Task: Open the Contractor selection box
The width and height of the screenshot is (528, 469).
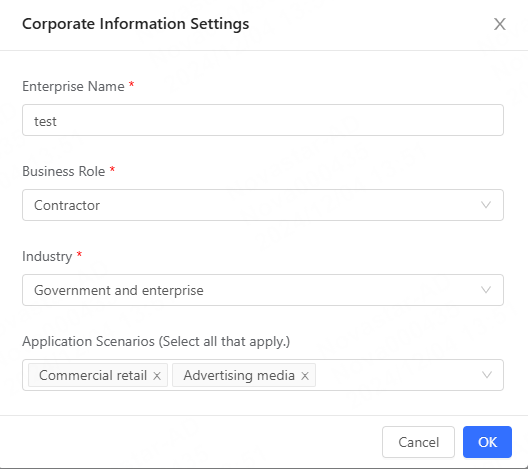Action: point(263,205)
